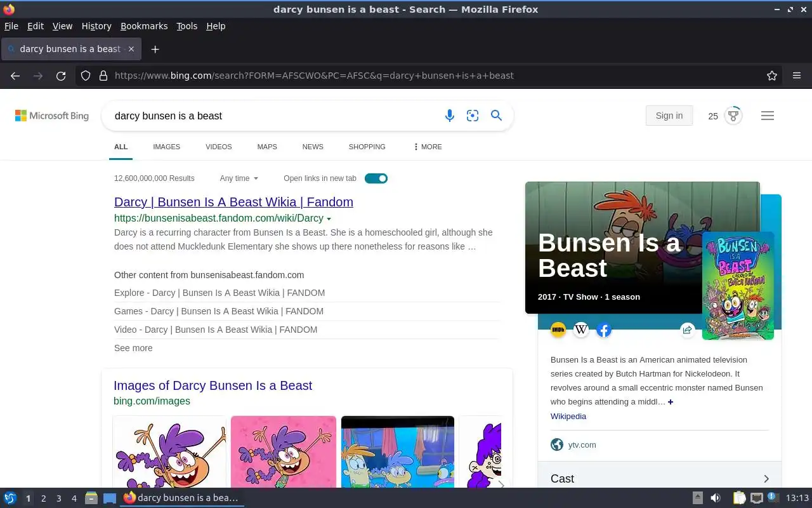Click the tracking protection shield icon
This screenshot has width=812, height=508.
(86, 76)
